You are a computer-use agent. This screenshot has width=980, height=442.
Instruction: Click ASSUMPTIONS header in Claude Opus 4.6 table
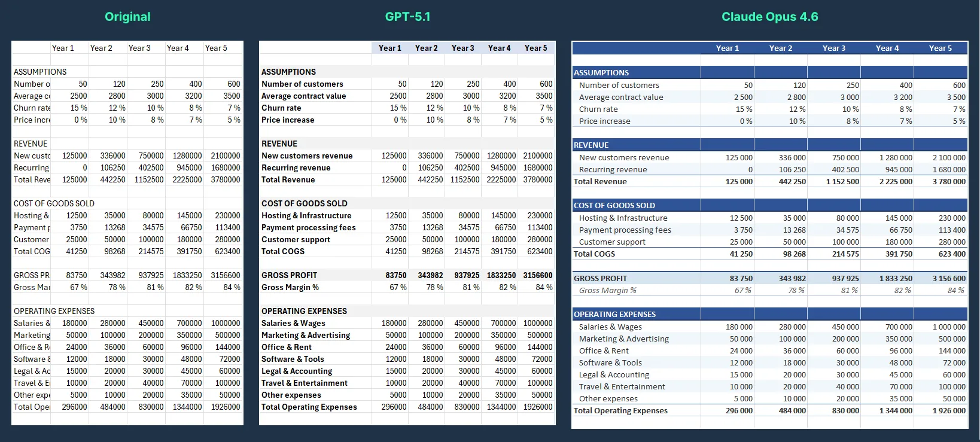pos(601,72)
